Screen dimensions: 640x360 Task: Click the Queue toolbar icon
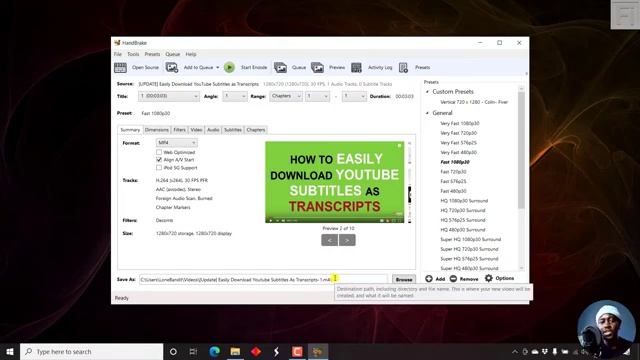coord(280,67)
